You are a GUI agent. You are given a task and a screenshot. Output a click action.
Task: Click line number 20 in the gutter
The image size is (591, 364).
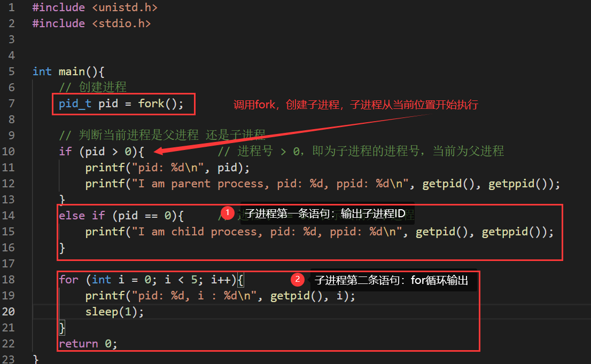9,312
